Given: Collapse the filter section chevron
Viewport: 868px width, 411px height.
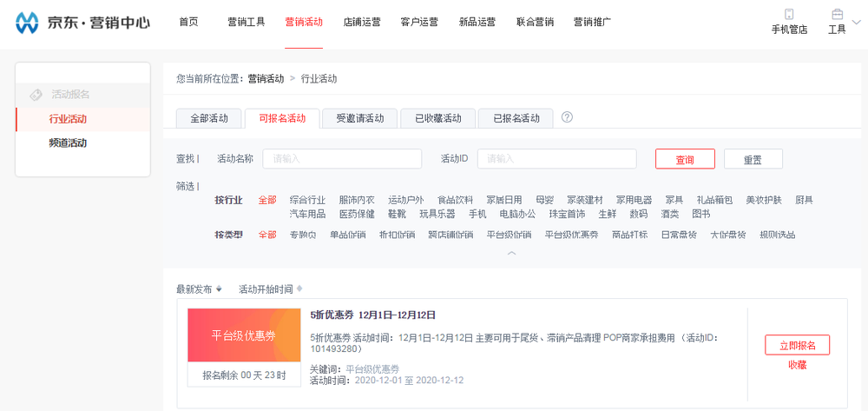Looking at the screenshot, I should click(x=511, y=254).
